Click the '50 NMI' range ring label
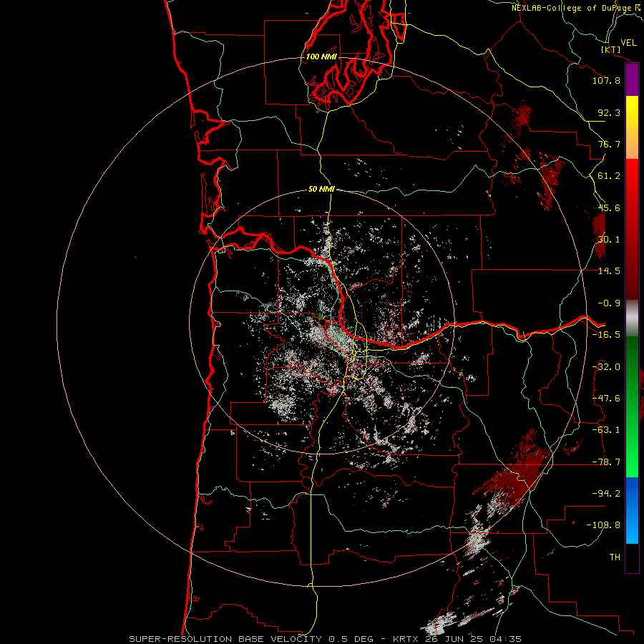 pyautogui.click(x=321, y=189)
